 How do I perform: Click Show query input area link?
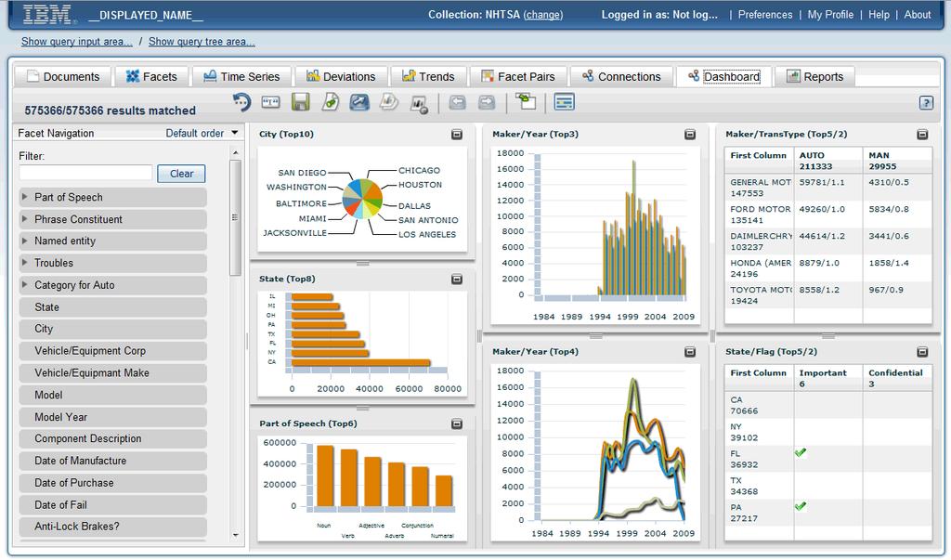[76, 42]
